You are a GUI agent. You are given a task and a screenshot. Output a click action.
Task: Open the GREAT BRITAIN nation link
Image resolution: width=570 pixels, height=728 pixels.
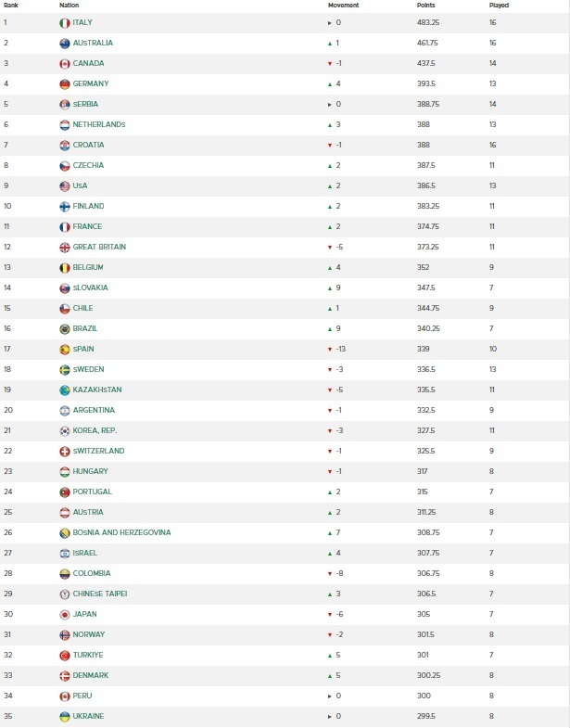click(99, 247)
